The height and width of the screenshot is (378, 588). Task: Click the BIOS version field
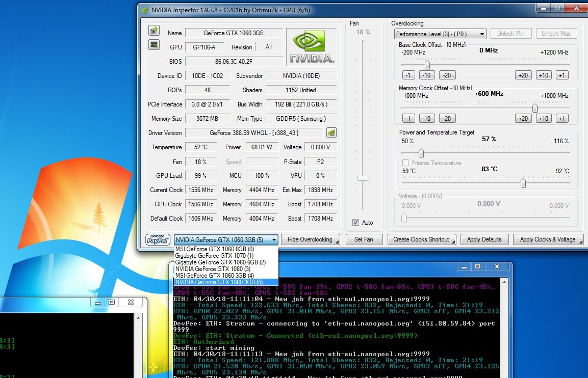[234, 62]
